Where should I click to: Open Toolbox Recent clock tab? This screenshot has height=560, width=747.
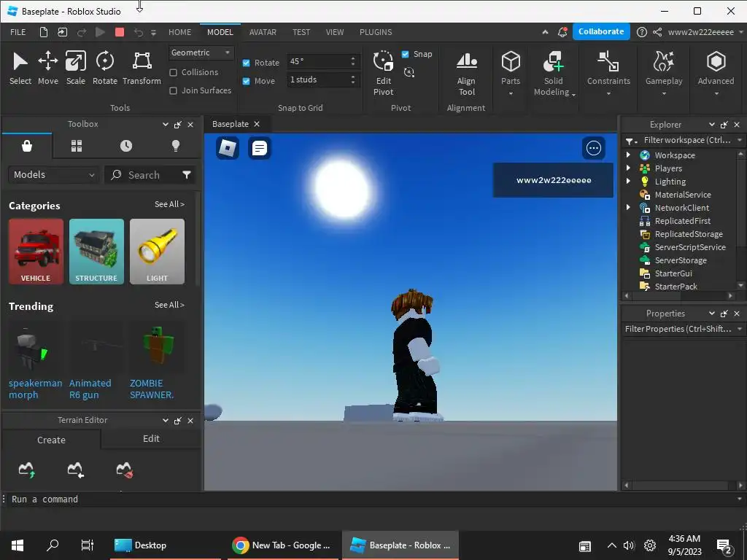pos(126,146)
